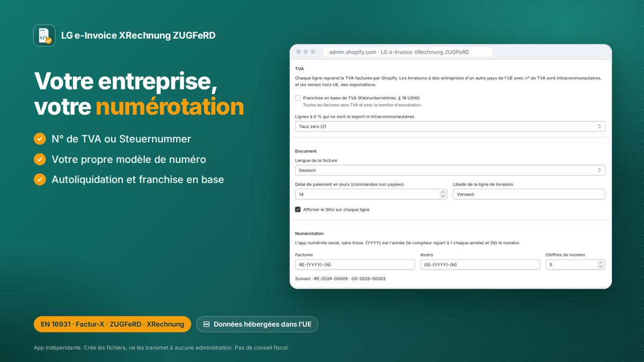The height and width of the screenshot is (362, 644).
Task: Click the server icon in Données hébergées badge
Action: 207,324
